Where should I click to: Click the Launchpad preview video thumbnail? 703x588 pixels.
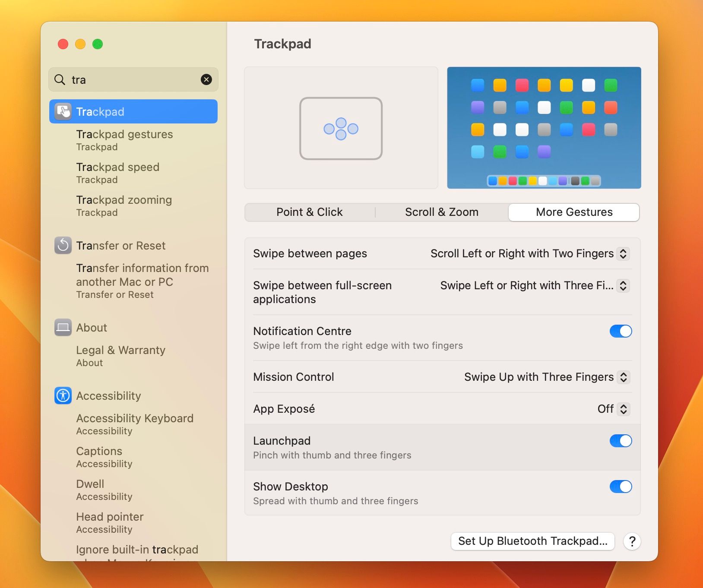[x=544, y=128]
